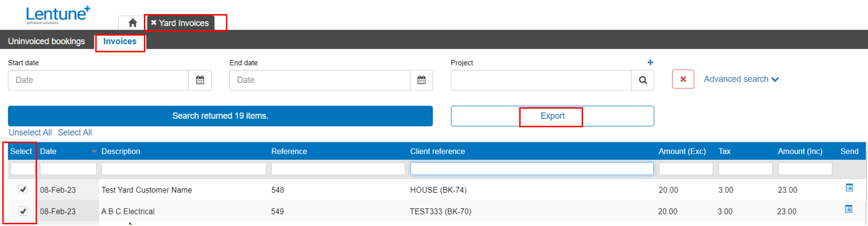Click Test Yard Customer Name description cell

point(146,190)
